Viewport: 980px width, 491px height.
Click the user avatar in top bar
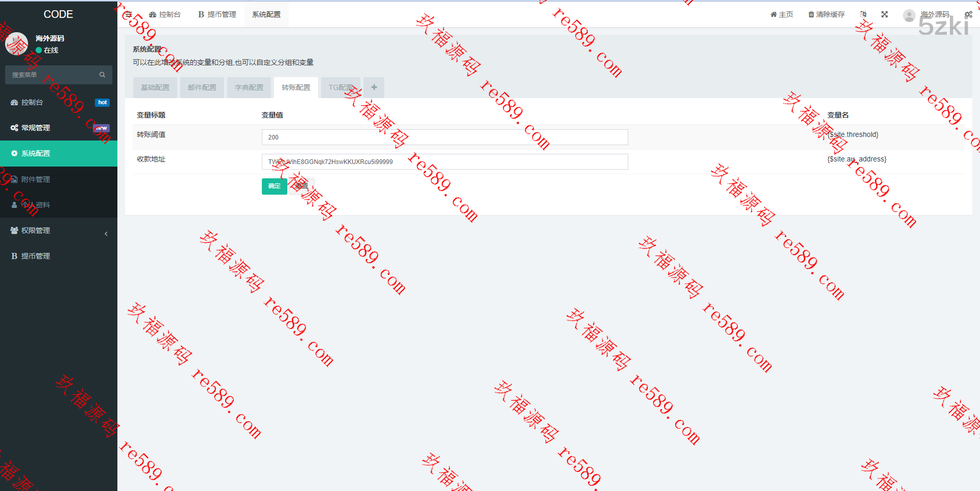pyautogui.click(x=909, y=15)
